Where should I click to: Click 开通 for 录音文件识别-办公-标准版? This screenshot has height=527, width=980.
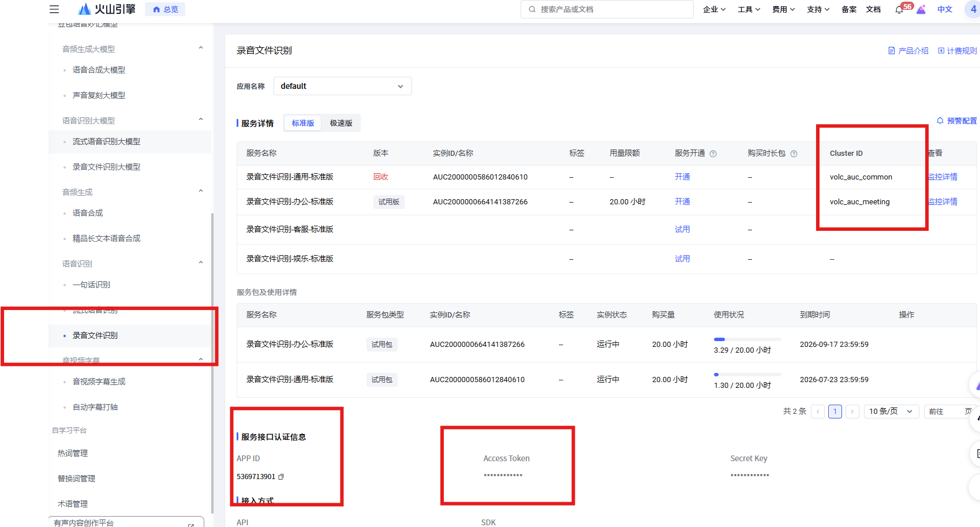click(682, 201)
